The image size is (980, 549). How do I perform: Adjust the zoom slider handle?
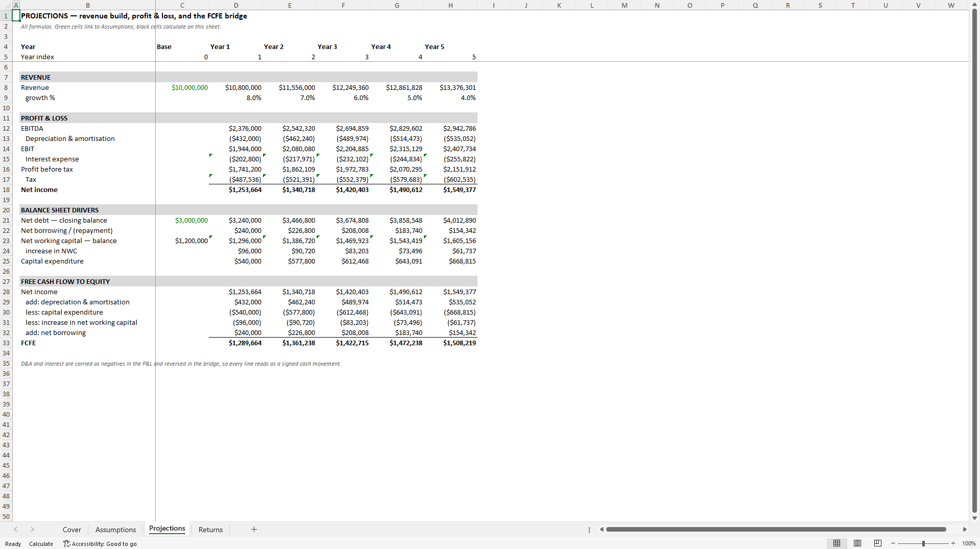click(923, 543)
